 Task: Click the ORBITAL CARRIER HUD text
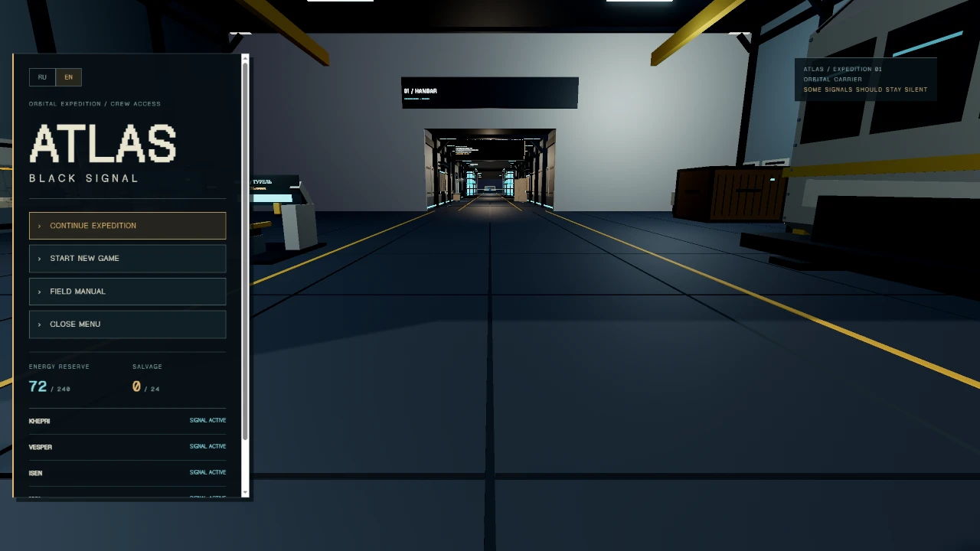click(832, 79)
